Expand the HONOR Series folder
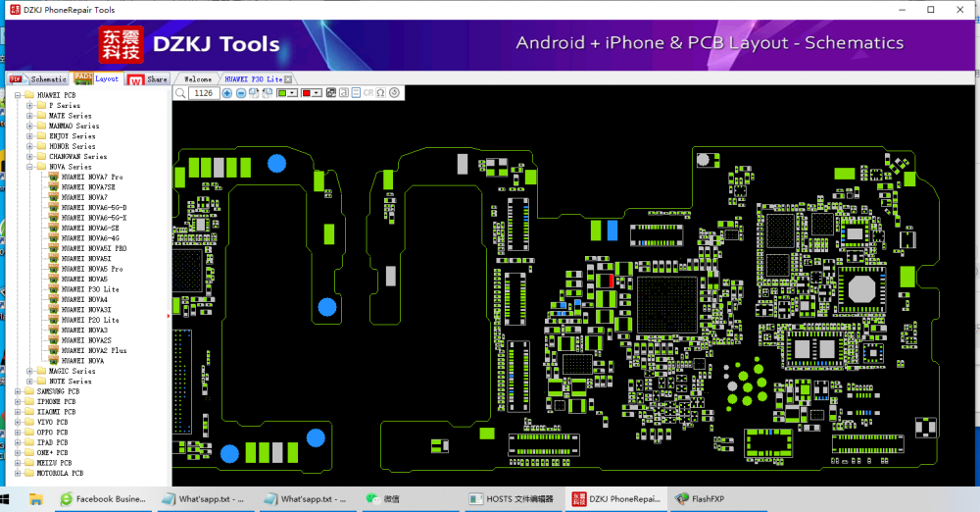This screenshot has height=512, width=980. (30, 146)
